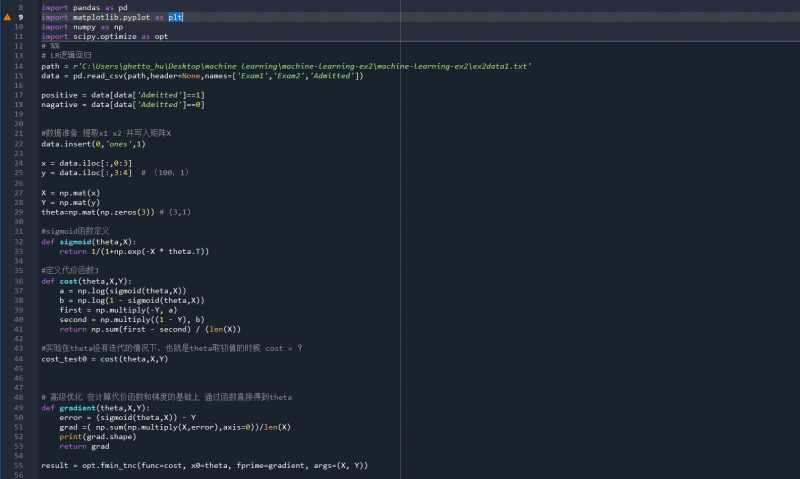Click the 'sigmoid' function name in its definition
This screenshot has width=800, height=479.
77,241
